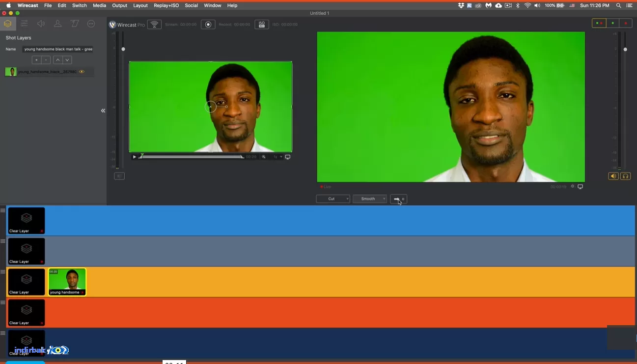Image resolution: width=637 pixels, height=364 pixels.
Task: Select the single red dot view button
Action: [626, 23]
